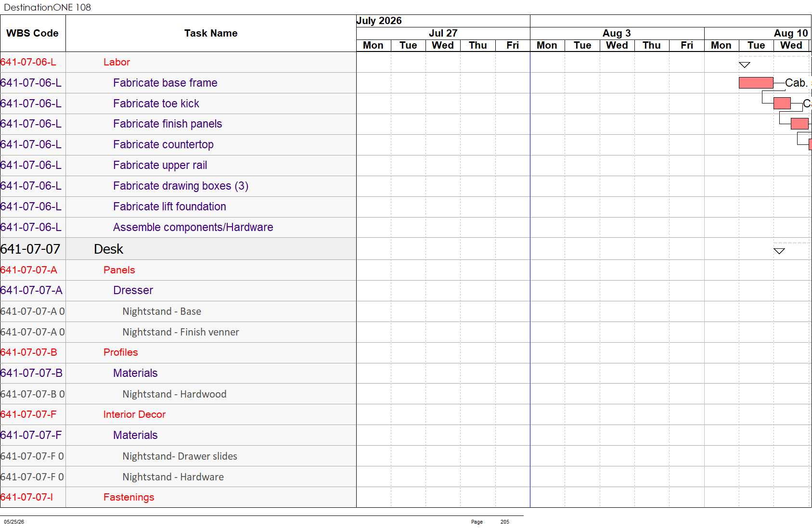Click the Fabricate toe kick Gantt bar
This screenshot has width=812, height=528.
(x=782, y=103)
